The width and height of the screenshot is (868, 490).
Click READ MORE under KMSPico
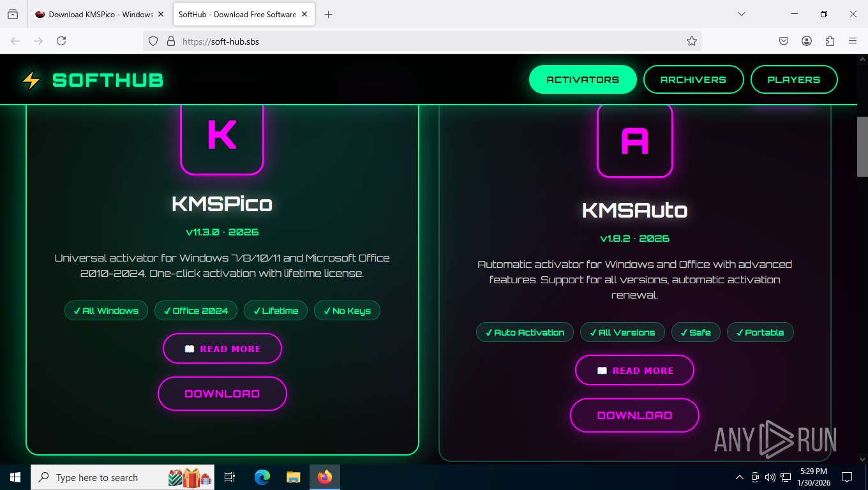point(222,348)
